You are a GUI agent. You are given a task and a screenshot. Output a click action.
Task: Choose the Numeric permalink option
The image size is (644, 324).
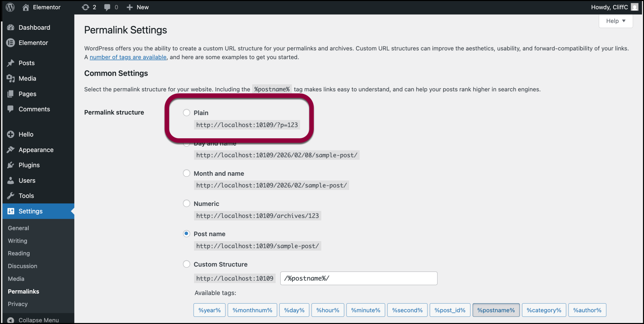click(x=186, y=203)
